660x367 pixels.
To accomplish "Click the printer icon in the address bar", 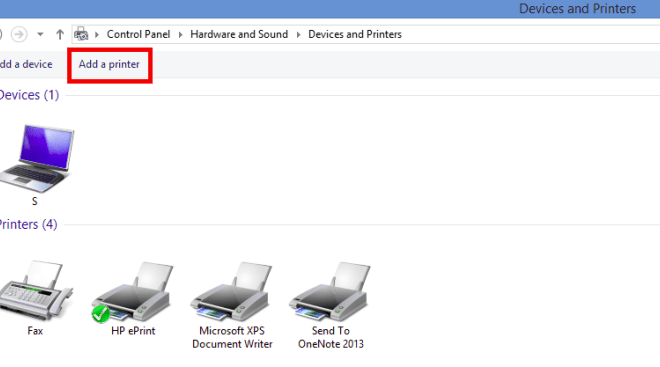I will click(81, 34).
